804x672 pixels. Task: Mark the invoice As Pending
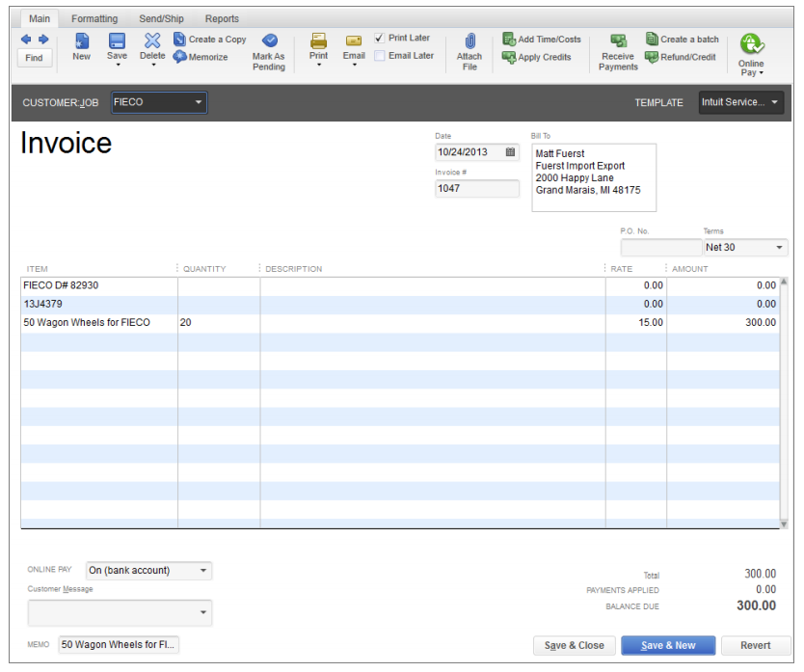click(x=269, y=52)
